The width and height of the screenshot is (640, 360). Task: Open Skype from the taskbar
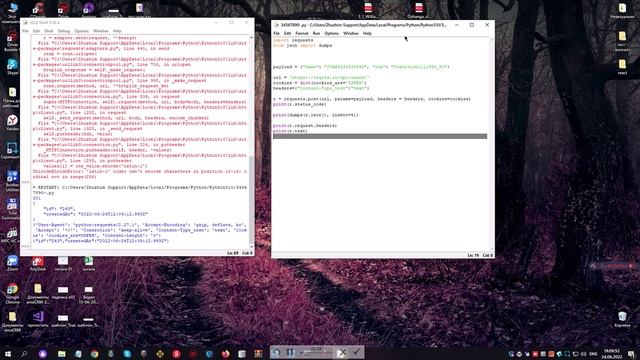tap(127, 353)
